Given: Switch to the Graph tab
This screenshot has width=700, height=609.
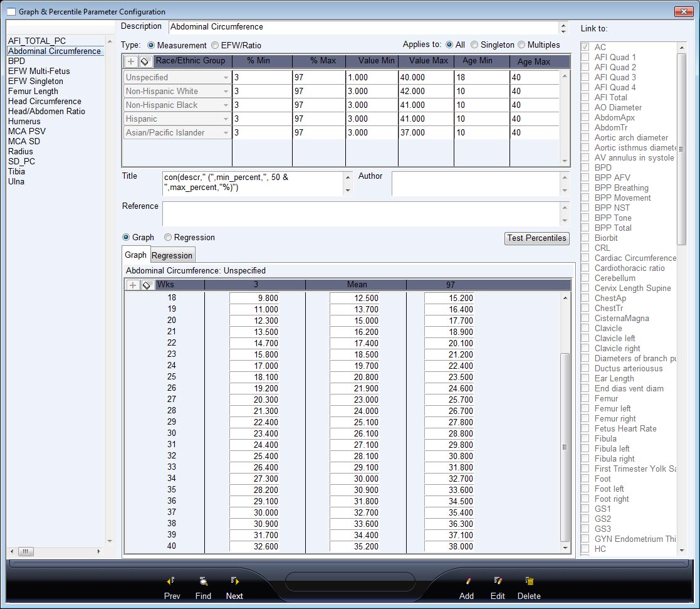Looking at the screenshot, I should click(x=136, y=255).
